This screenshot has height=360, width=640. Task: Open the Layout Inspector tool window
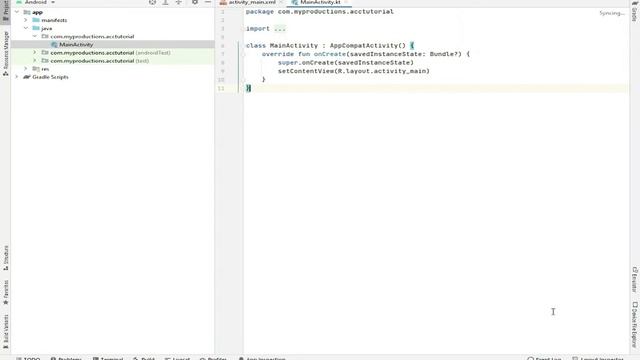(598, 358)
